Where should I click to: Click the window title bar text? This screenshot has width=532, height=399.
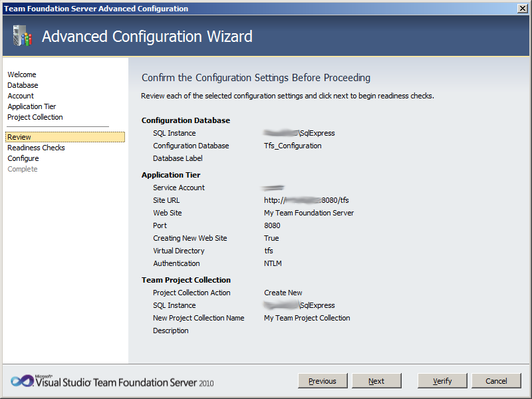96,9
